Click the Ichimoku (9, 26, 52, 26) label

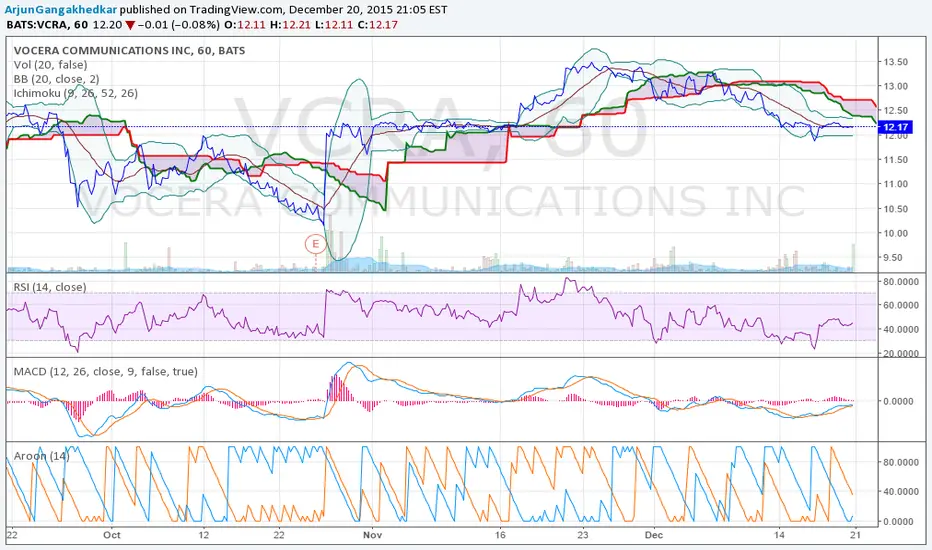click(75, 93)
